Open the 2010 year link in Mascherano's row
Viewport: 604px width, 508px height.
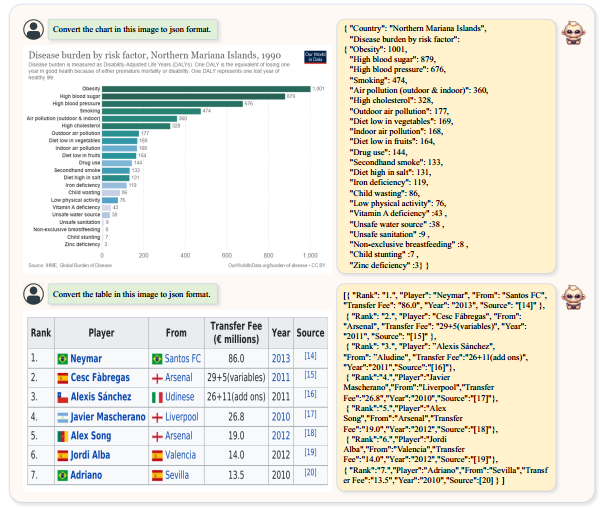tap(281, 417)
